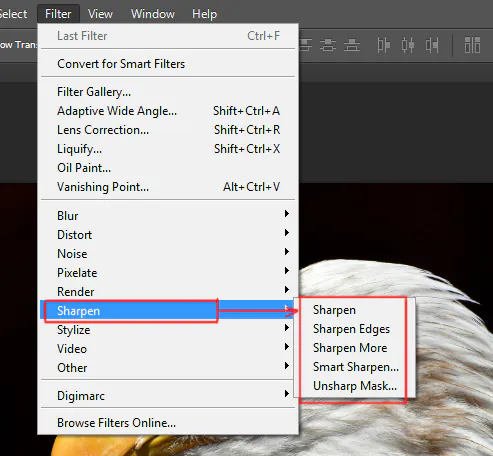Open the Help menu
493x456 pixels.
(x=204, y=14)
